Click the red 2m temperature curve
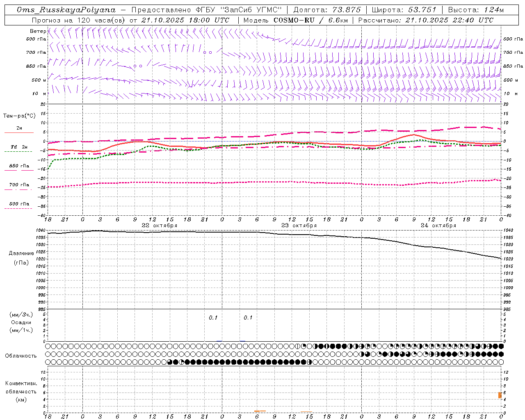Image resolution: width=525 pixels, height=420 pixels. coord(275,143)
